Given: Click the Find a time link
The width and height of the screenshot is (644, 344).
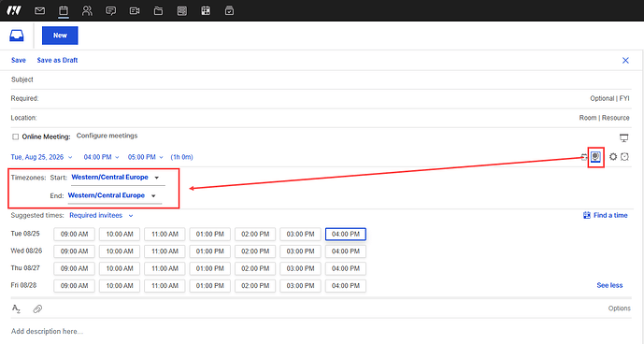Looking at the screenshot, I should coord(606,215).
